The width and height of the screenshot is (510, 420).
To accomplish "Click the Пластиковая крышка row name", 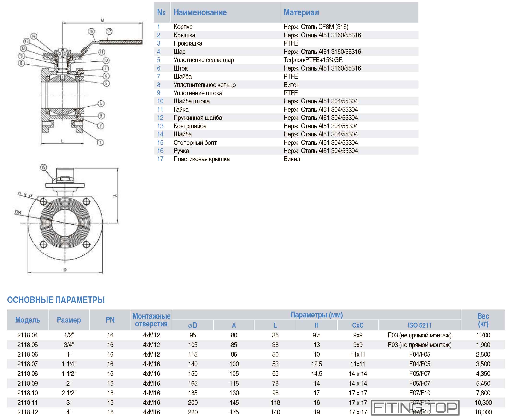I will pyautogui.click(x=201, y=159).
